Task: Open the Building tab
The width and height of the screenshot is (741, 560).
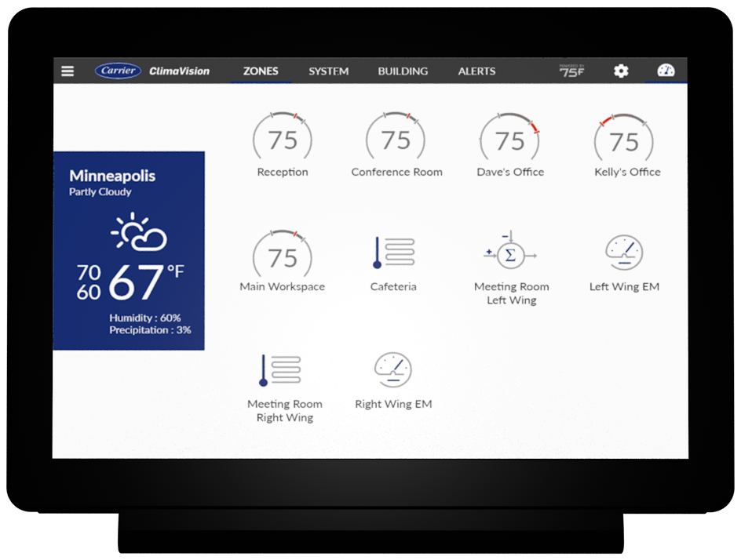Action: pyautogui.click(x=403, y=71)
